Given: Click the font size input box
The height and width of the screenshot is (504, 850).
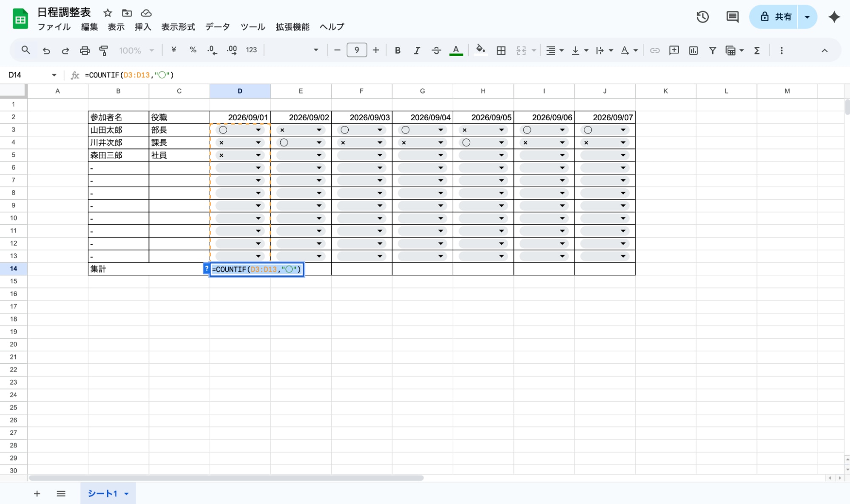Looking at the screenshot, I should (x=356, y=51).
